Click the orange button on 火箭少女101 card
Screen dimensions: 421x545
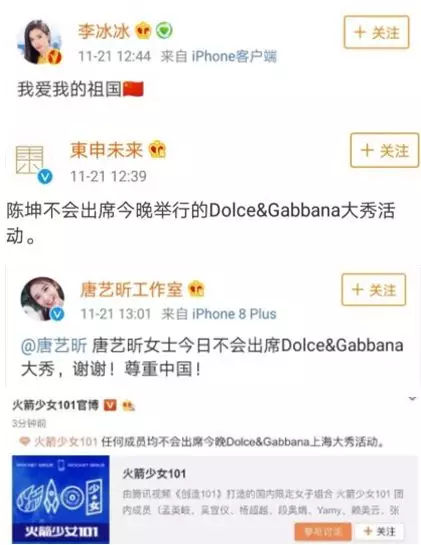pyautogui.click(x=323, y=531)
